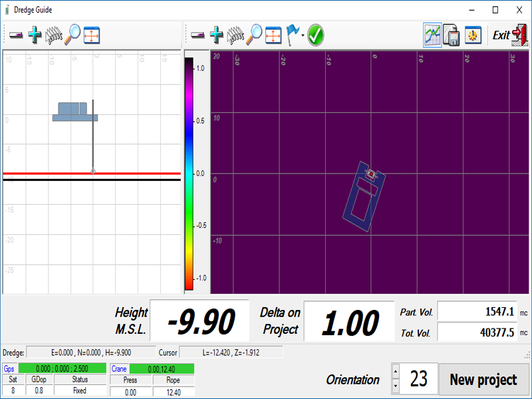
Task: Click pan hands icon in profile toolbar
Action: tap(54, 35)
